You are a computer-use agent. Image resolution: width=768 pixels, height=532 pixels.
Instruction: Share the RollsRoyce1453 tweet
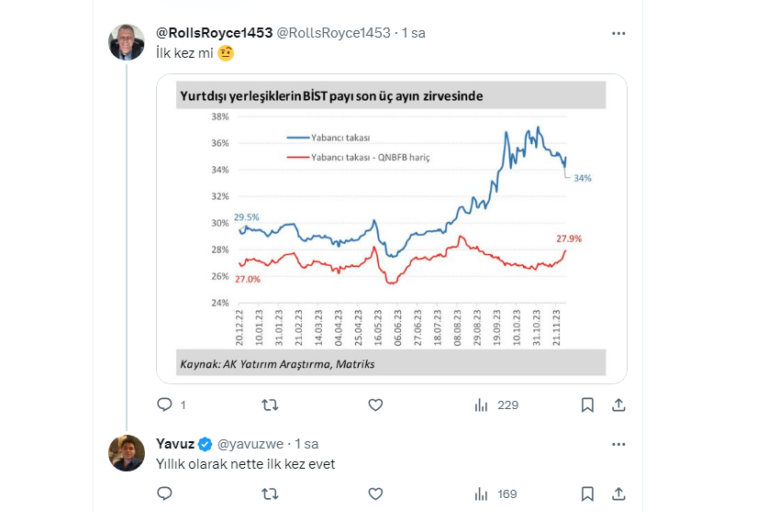tap(618, 405)
